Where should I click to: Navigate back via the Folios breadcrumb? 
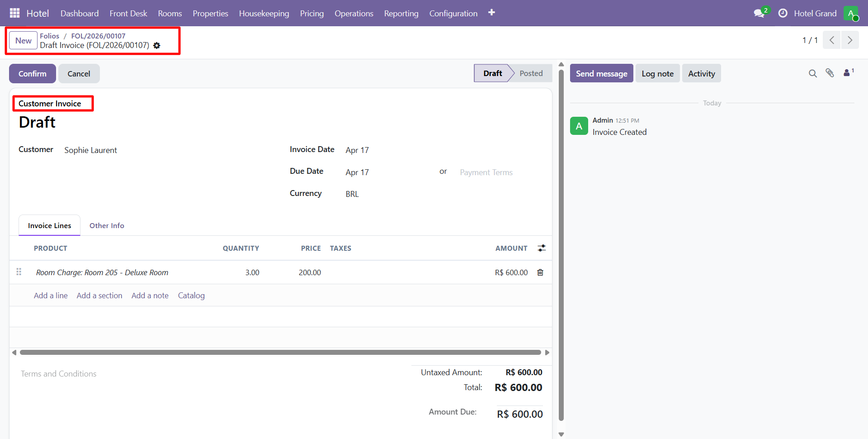49,36
